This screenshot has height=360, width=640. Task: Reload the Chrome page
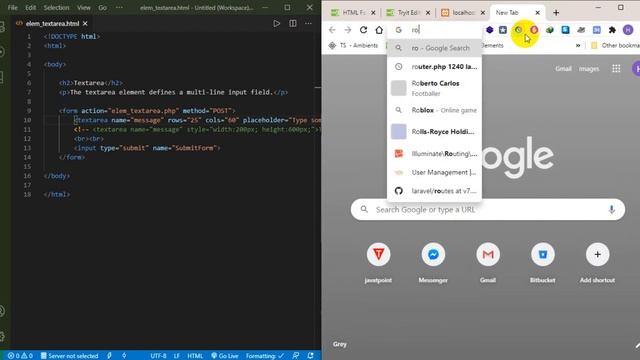pos(363,30)
